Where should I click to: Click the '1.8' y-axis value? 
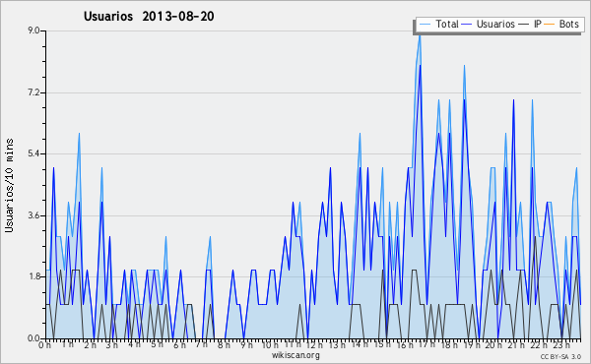coord(33,277)
